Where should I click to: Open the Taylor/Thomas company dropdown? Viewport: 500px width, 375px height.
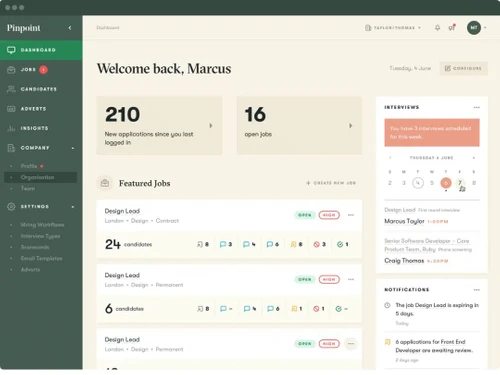[x=393, y=28]
